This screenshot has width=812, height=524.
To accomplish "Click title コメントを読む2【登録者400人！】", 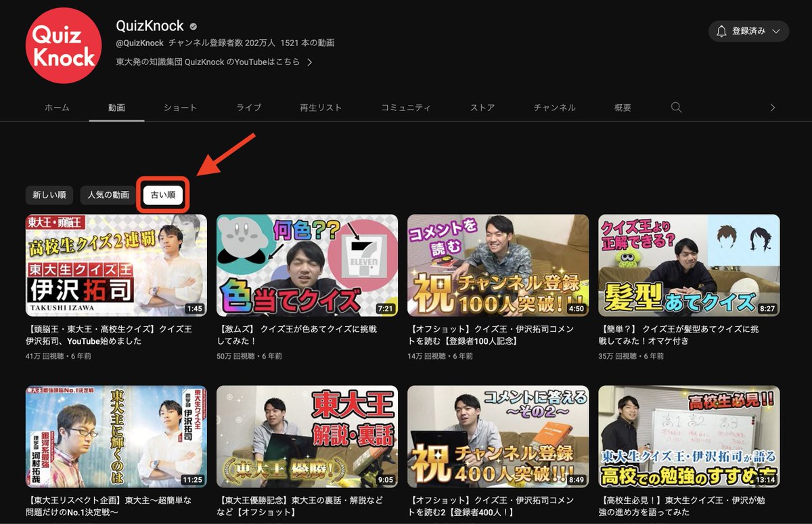I will click(x=492, y=506).
